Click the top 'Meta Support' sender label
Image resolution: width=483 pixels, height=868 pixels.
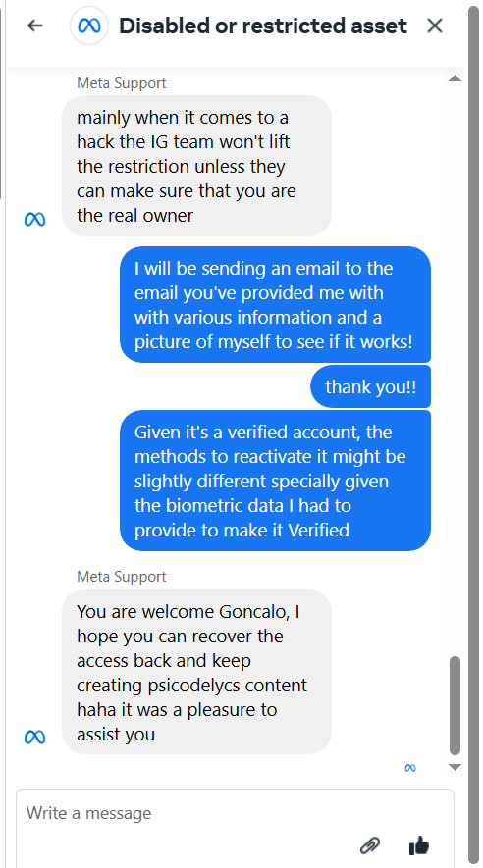point(122,83)
